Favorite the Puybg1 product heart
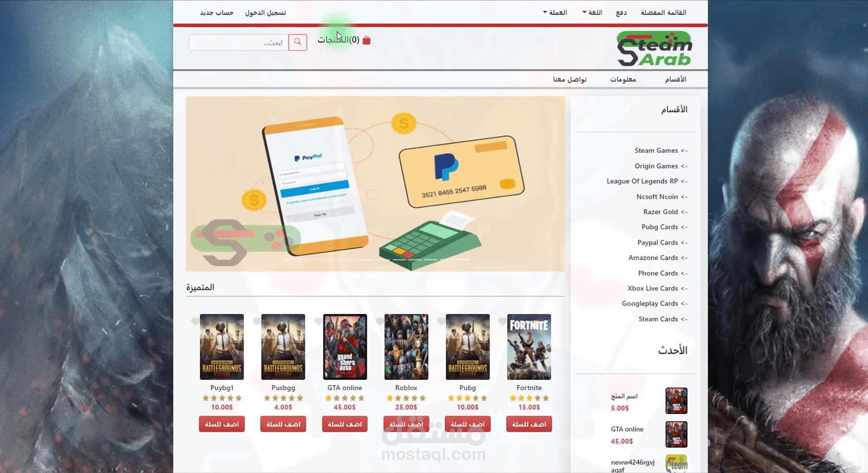The width and height of the screenshot is (868, 473). pos(195,321)
